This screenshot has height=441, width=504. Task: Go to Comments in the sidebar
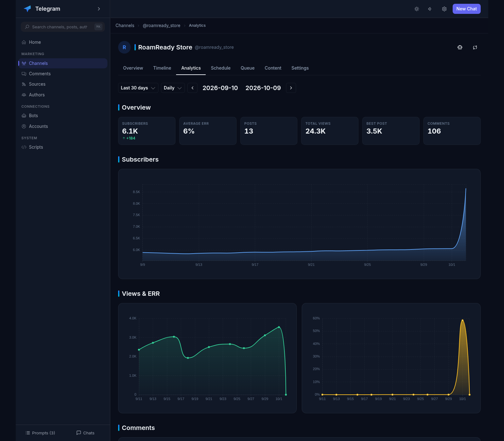63,74
